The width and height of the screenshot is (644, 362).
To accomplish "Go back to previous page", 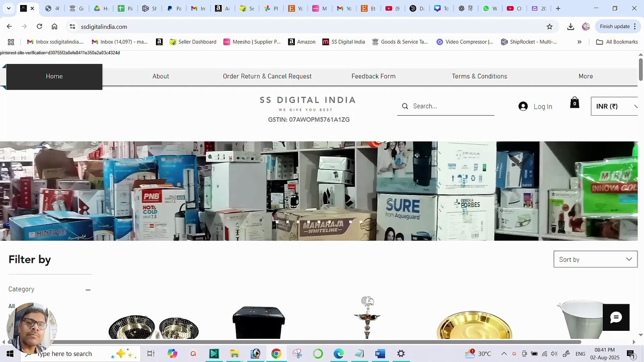I will tap(9, 26).
